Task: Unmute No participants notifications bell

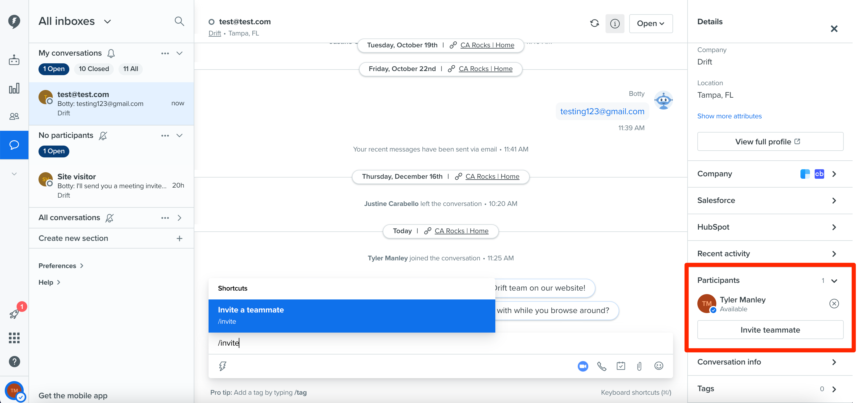Action: tap(103, 136)
